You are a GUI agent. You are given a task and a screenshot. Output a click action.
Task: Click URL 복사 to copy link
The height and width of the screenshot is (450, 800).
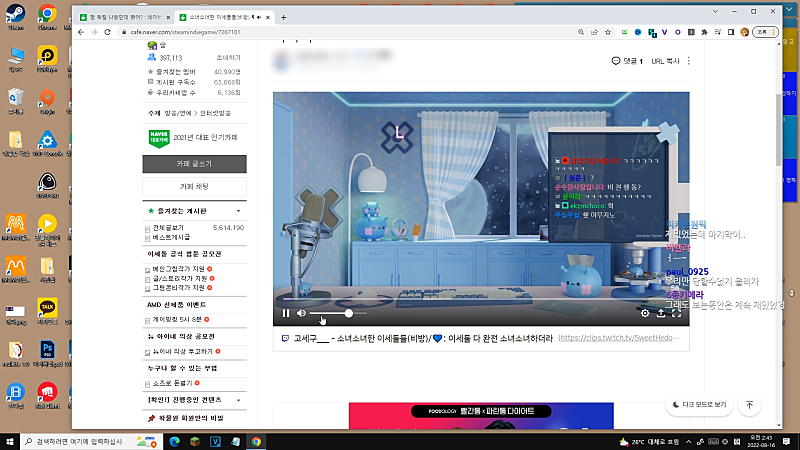[x=665, y=61]
